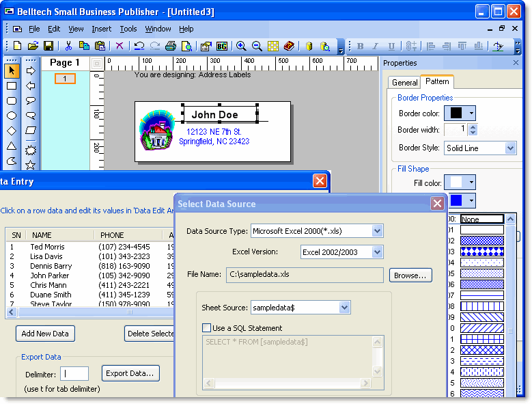Select the crosshatch pattern swatch in list
This screenshot has width=532, height=404.
(481, 349)
